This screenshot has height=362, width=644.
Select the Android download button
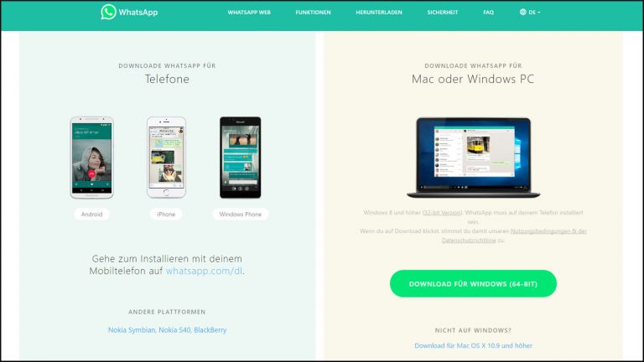(91, 215)
